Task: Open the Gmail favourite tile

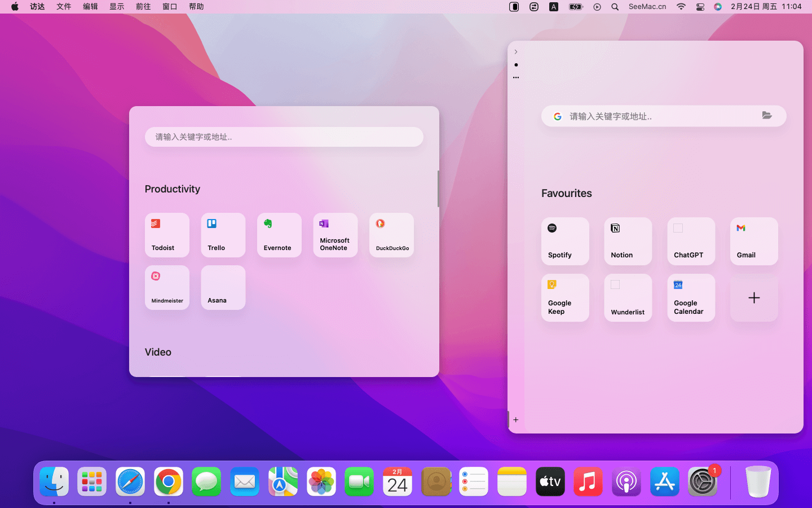Action: 754,241
